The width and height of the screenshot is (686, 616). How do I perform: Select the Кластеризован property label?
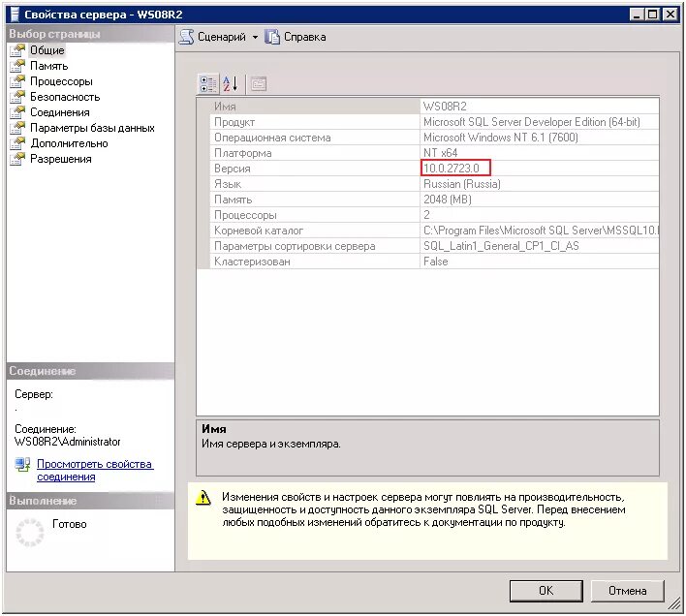pyautogui.click(x=252, y=262)
